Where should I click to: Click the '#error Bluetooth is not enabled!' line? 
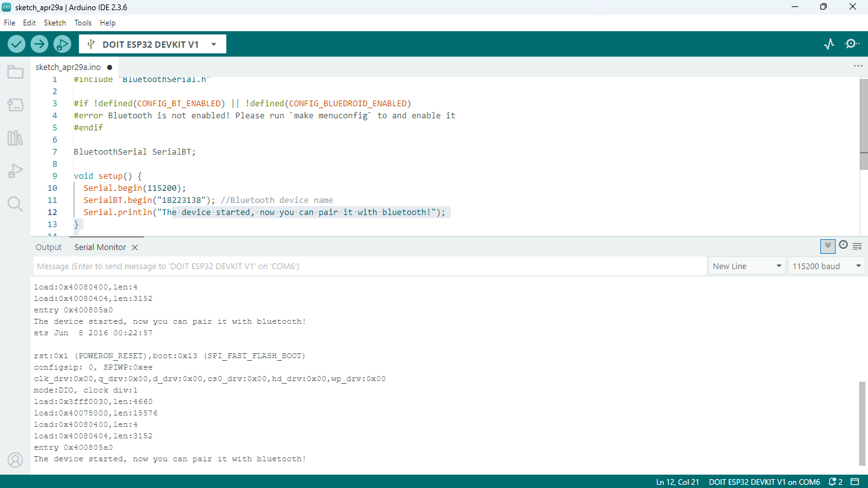265,115
